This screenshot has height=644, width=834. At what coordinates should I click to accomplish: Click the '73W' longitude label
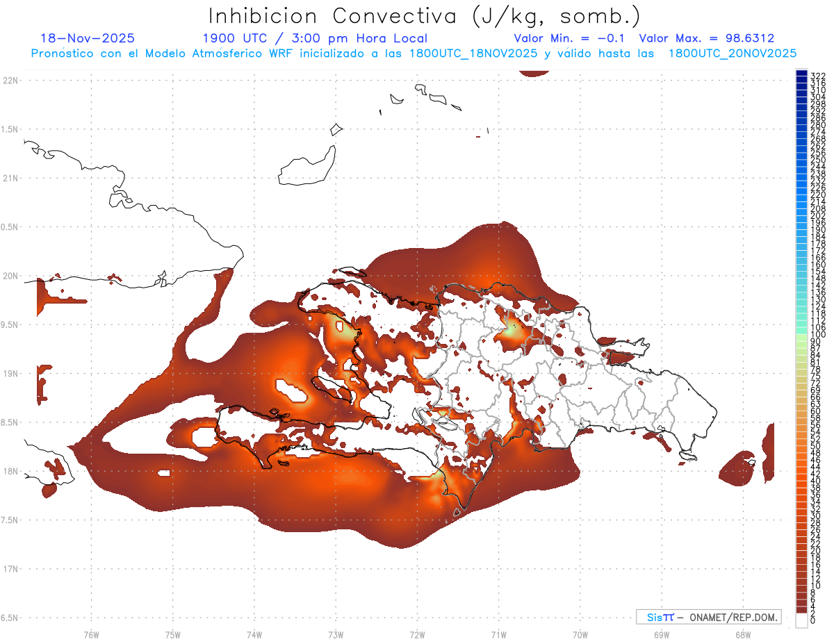tap(336, 634)
